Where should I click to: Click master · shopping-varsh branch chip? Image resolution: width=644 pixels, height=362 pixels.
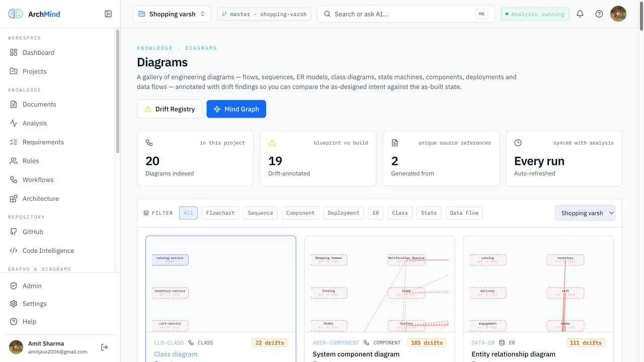coord(264,14)
